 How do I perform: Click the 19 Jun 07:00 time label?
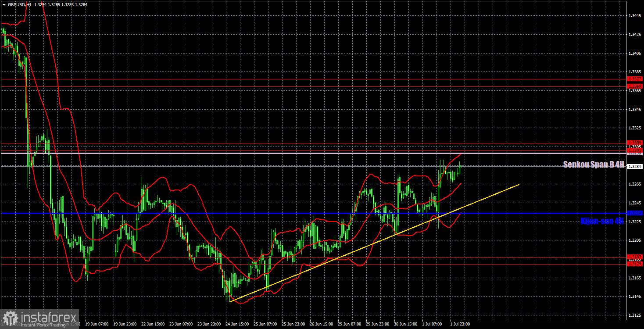click(97, 325)
